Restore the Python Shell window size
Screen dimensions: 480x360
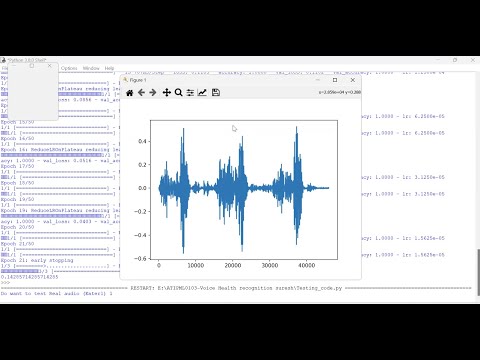[455, 60]
